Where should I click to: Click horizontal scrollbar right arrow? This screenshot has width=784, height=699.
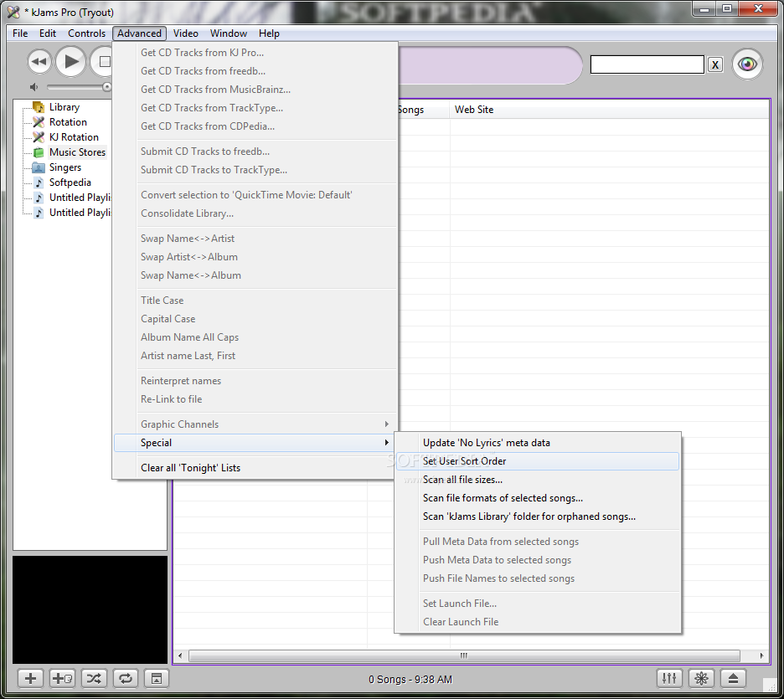coord(761,655)
